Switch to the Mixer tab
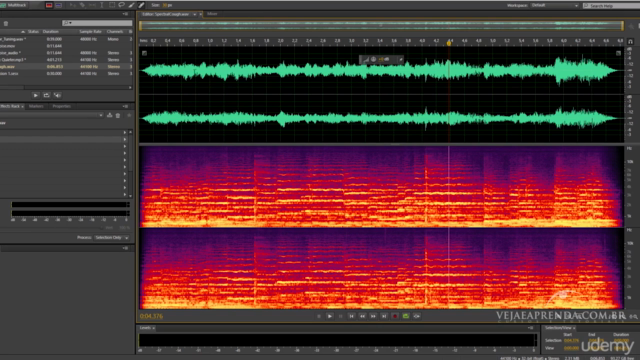 click(212, 14)
